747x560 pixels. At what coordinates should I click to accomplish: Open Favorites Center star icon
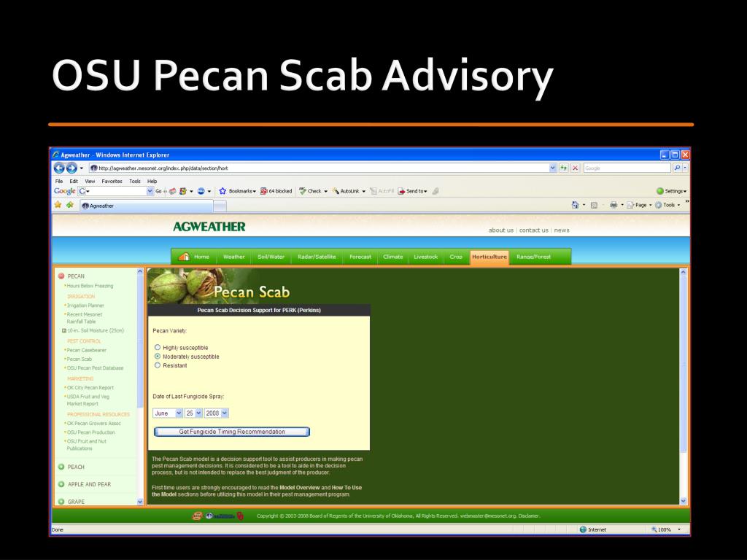[x=58, y=205]
